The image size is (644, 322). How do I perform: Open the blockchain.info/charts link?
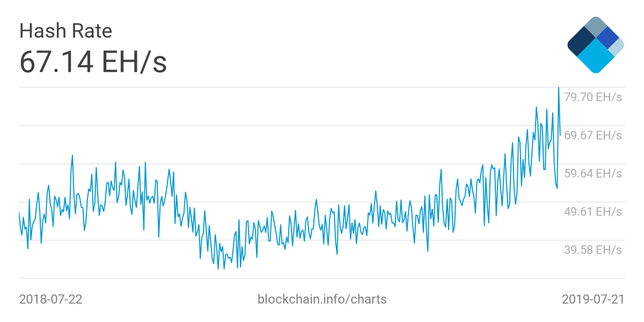pyautogui.click(x=322, y=299)
